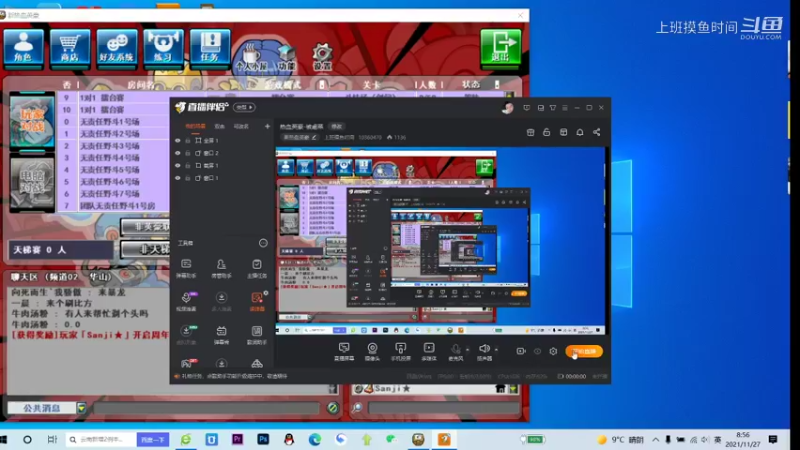Click the green send icon beside chat input

pyautogui.click(x=333, y=408)
